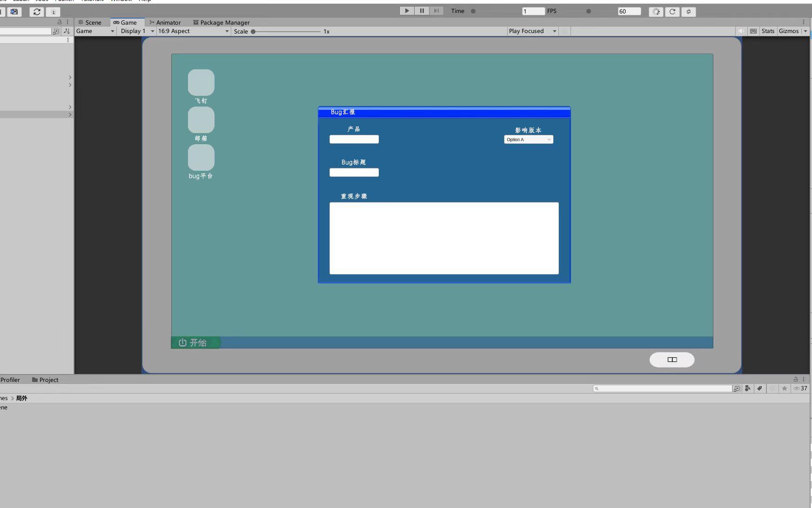Click the Scale slider handle
The height and width of the screenshot is (508, 812).
coord(253,32)
